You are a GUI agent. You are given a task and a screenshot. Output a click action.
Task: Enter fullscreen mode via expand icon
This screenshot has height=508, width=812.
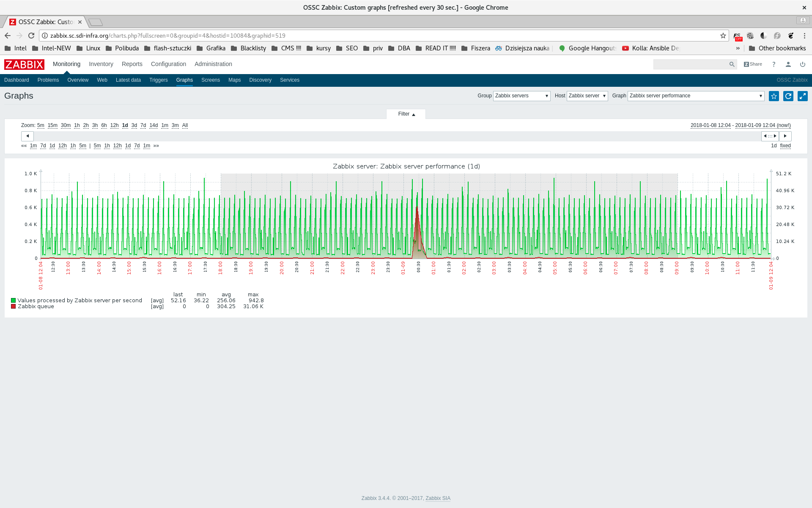tap(802, 96)
